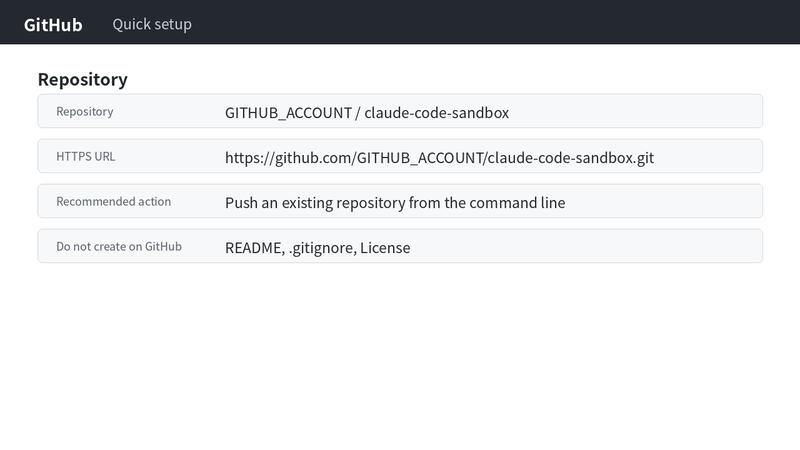Select GITHUB_ACCOUNT / claude-code-sandbox value
The width and height of the screenshot is (800, 450).
367,112
